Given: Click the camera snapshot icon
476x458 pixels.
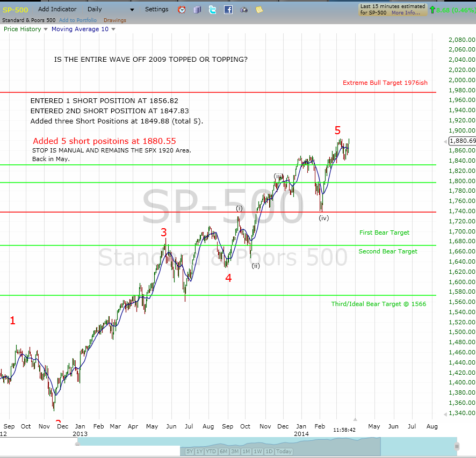Looking at the screenshot, I should pos(244,10).
